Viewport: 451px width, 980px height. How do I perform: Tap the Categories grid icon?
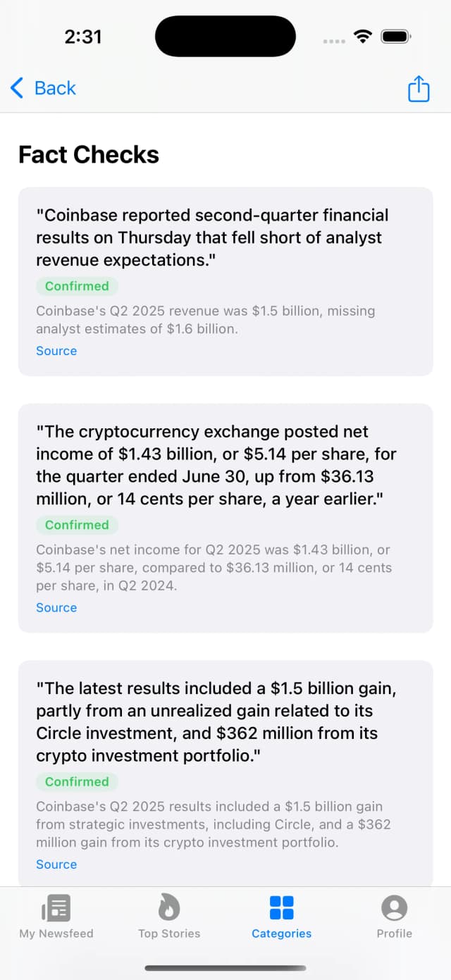(281, 907)
